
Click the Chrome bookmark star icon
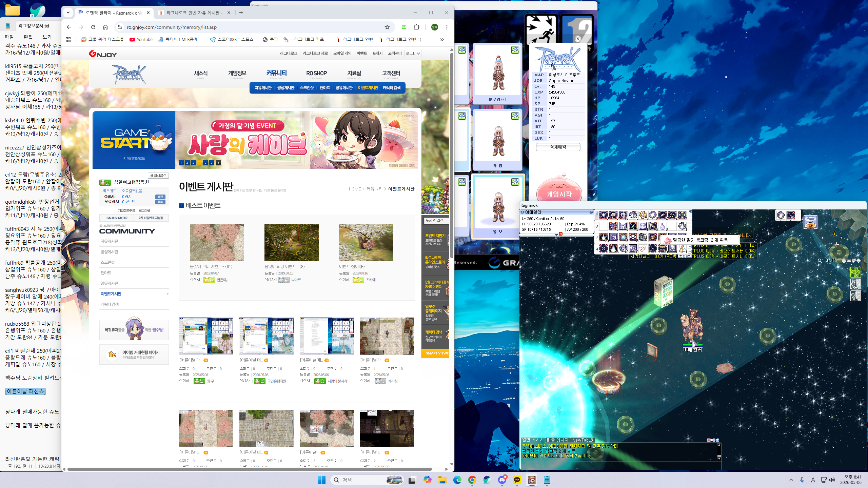point(387,27)
